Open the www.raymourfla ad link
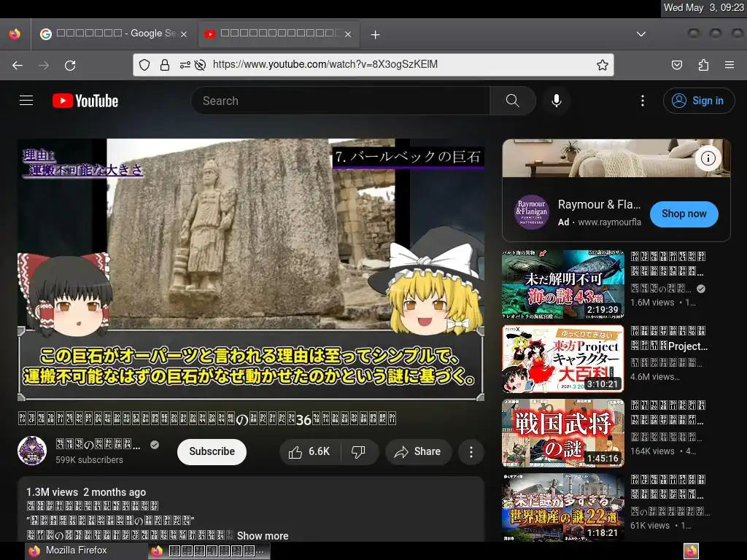This screenshot has width=747, height=560. tap(609, 222)
